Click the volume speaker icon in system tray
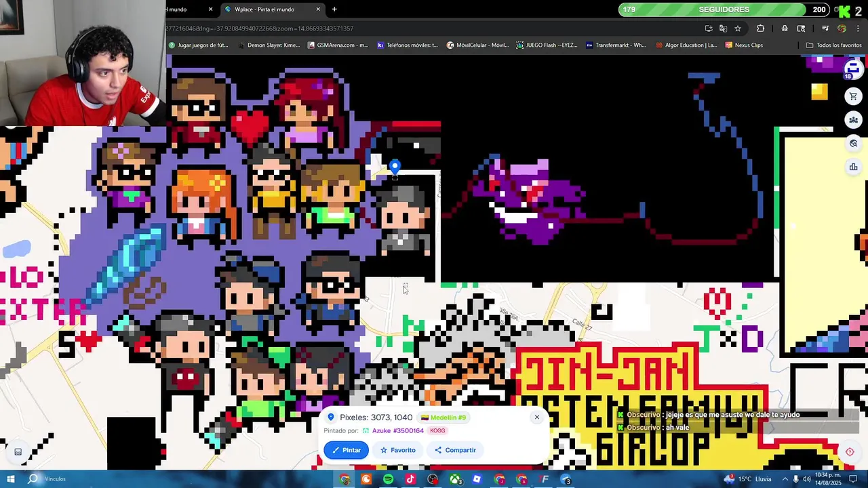Image resolution: width=868 pixels, height=488 pixels. 807,479
